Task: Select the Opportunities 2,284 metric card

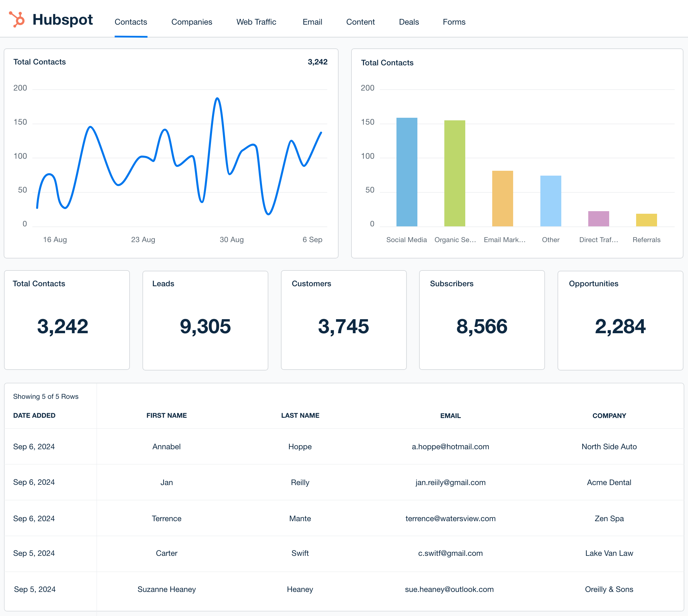Action: (620, 320)
